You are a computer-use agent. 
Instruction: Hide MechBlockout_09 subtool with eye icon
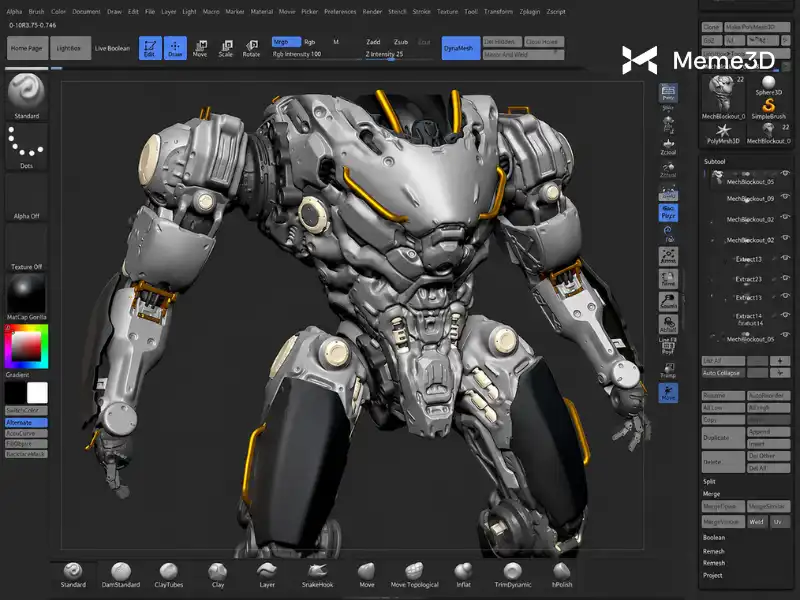tap(785, 196)
